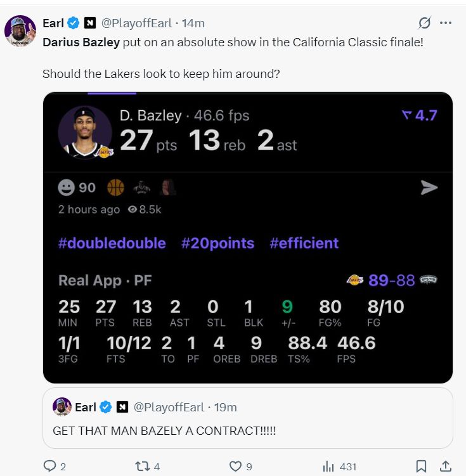The width and height of the screenshot is (466, 476).
Task: Click Darius Bazley player headshot
Action: click(86, 132)
